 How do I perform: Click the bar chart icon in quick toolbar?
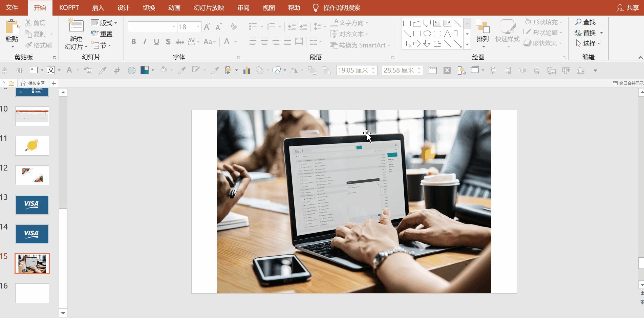click(247, 70)
